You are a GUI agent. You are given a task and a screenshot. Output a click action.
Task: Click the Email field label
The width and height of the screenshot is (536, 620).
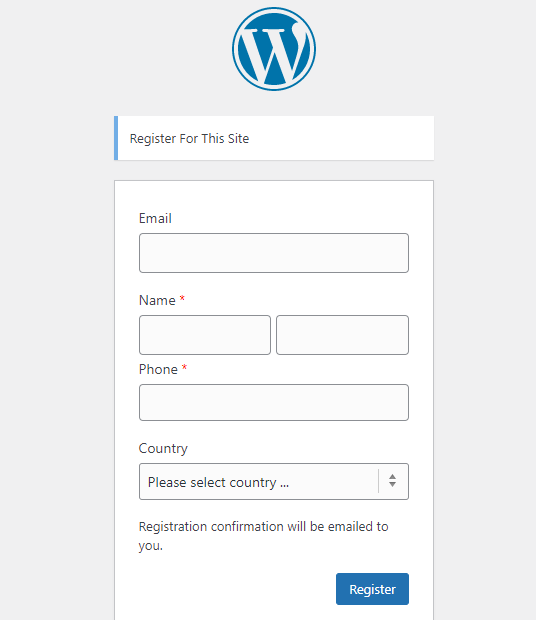(155, 218)
